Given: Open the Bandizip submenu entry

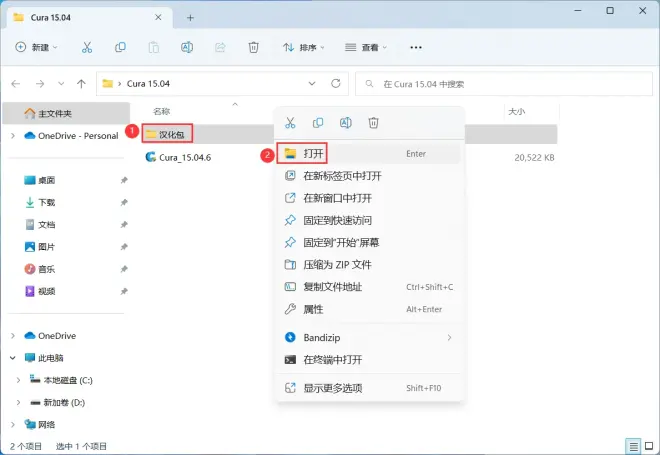Looking at the screenshot, I should (369, 338).
